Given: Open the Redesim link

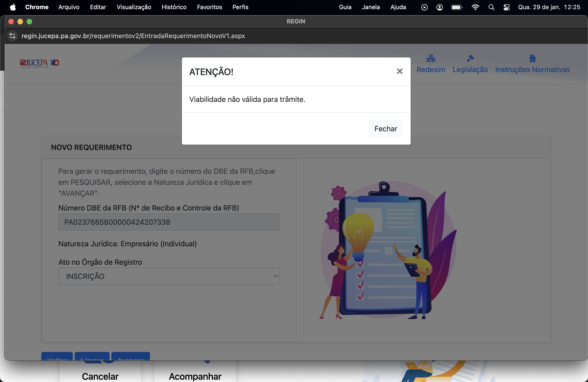Looking at the screenshot, I should pos(431,70).
